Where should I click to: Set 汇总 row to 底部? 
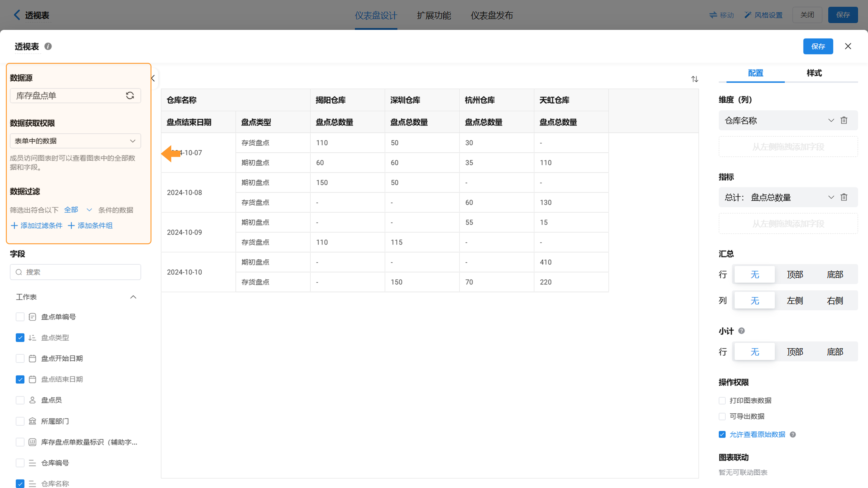[835, 274]
